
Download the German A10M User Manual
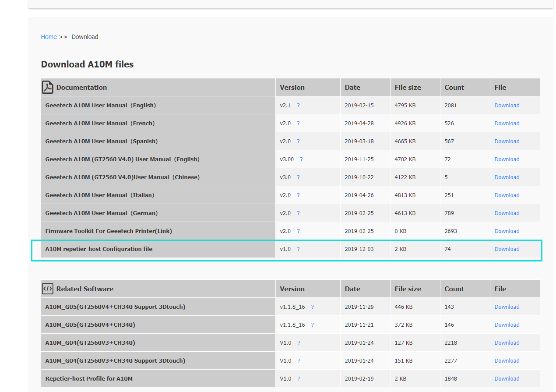coord(507,213)
